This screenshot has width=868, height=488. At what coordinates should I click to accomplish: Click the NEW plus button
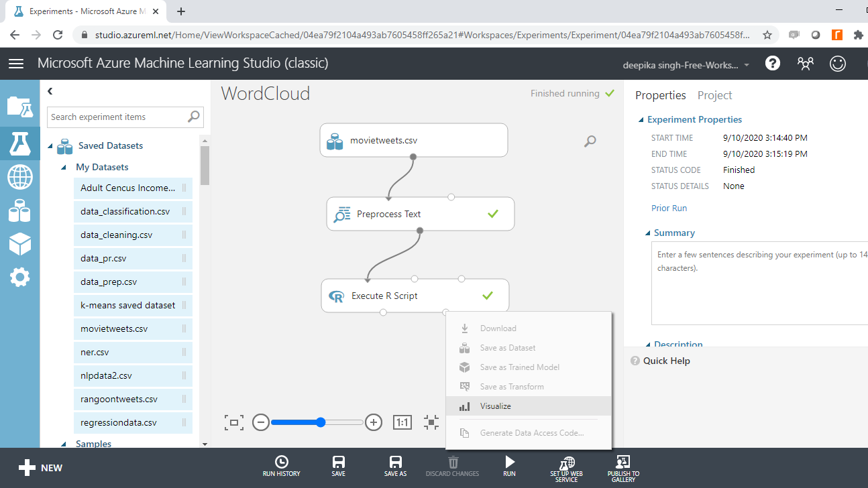pos(40,468)
